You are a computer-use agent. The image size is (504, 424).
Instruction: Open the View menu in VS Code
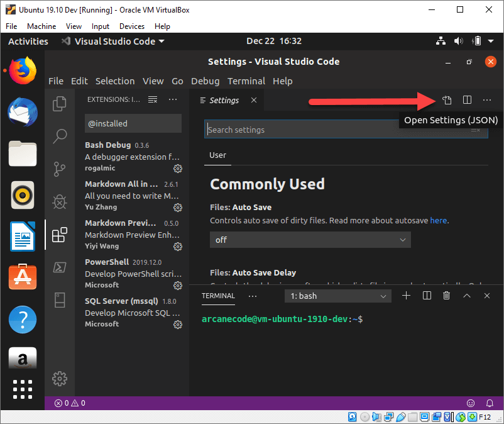(x=153, y=81)
